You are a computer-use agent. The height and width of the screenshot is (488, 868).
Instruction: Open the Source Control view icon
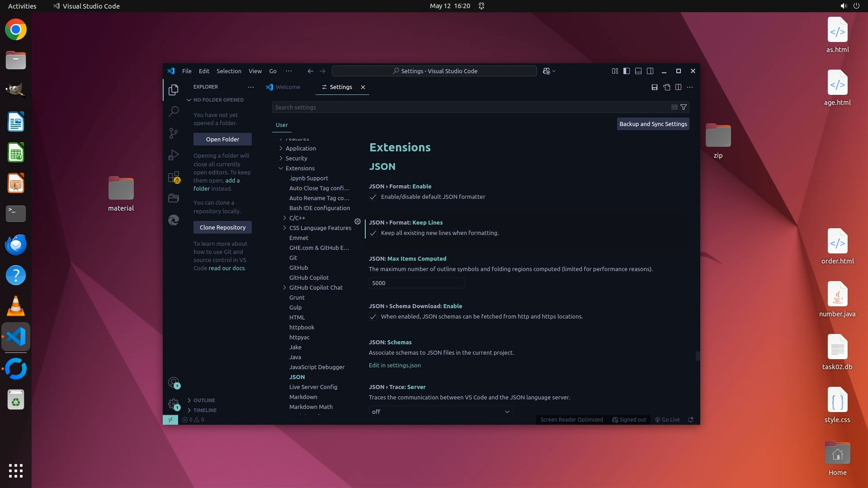[x=174, y=133]
